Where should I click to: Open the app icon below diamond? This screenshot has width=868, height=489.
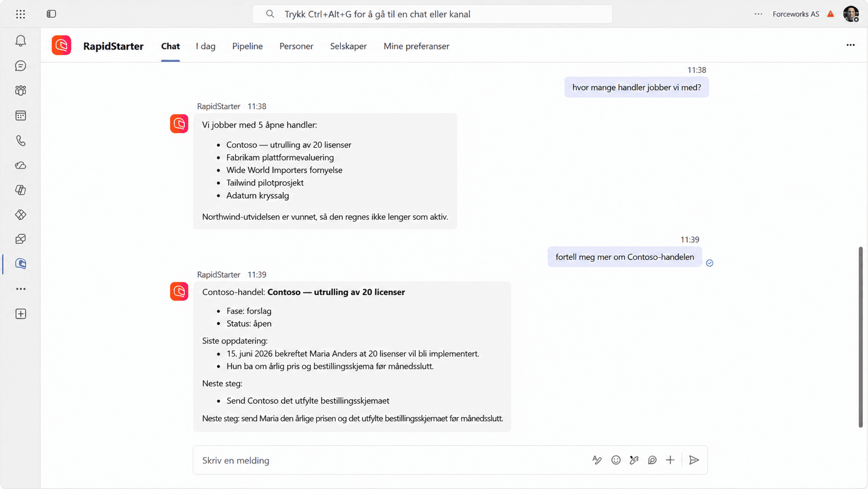tap(21, 239)
